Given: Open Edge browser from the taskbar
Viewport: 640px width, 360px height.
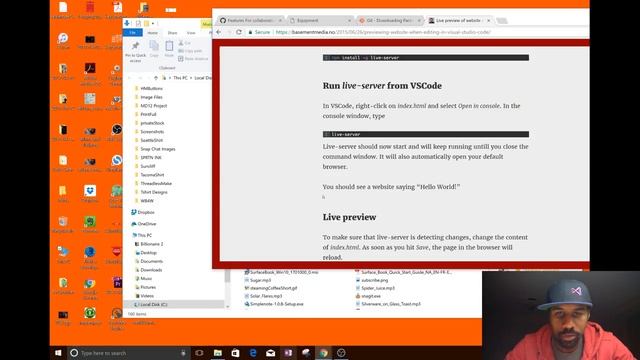Looking at the screenshot, I should (x=253, y=353).
